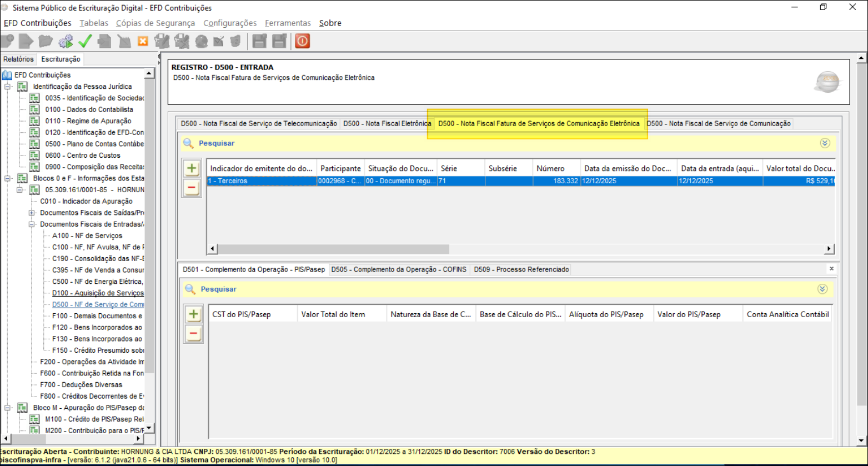Screen dimensions: 868x466
Task: Click the red minus in the D501 panel
Action: (x=193, y=334)
